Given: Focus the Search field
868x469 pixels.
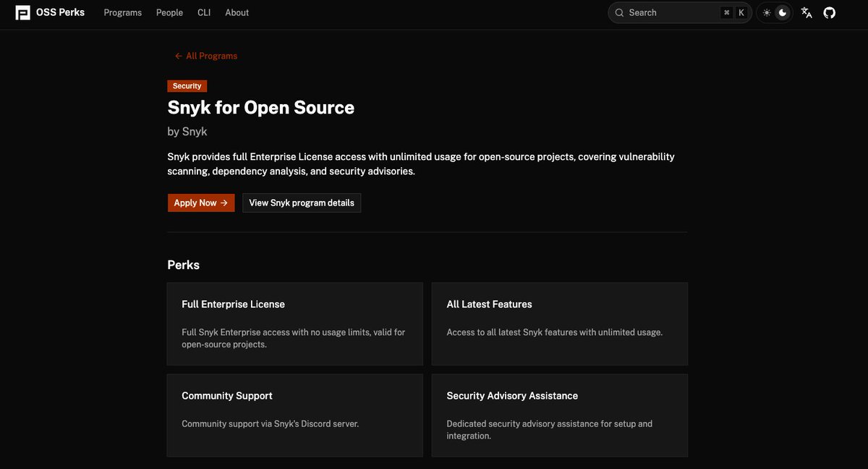Looking at the screenshot, I should point(680,12).
